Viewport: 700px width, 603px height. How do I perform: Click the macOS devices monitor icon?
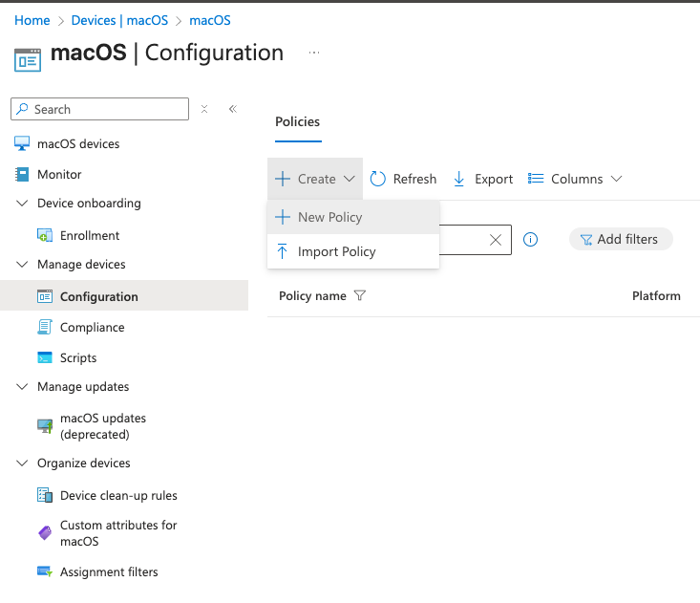[23, 144]
